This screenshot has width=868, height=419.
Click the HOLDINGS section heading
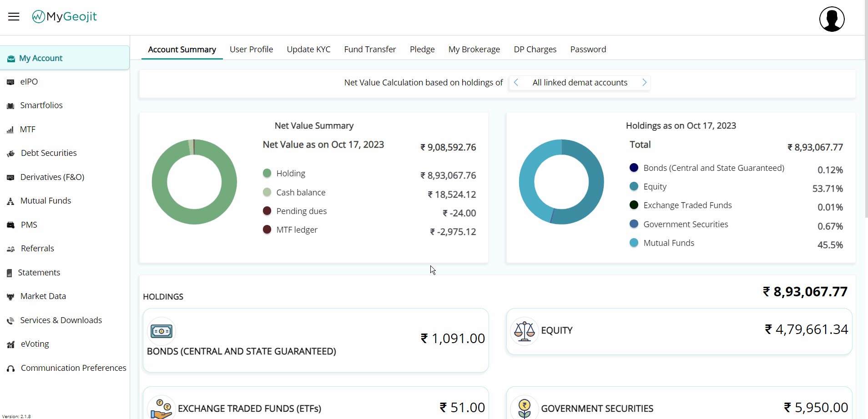pyautogui.click(x=163, y=297)
